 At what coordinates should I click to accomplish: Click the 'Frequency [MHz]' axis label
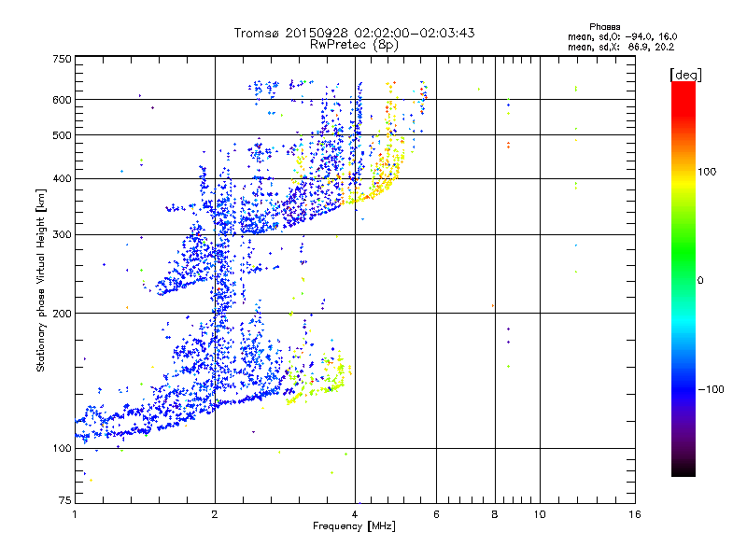tap(354, 526)
